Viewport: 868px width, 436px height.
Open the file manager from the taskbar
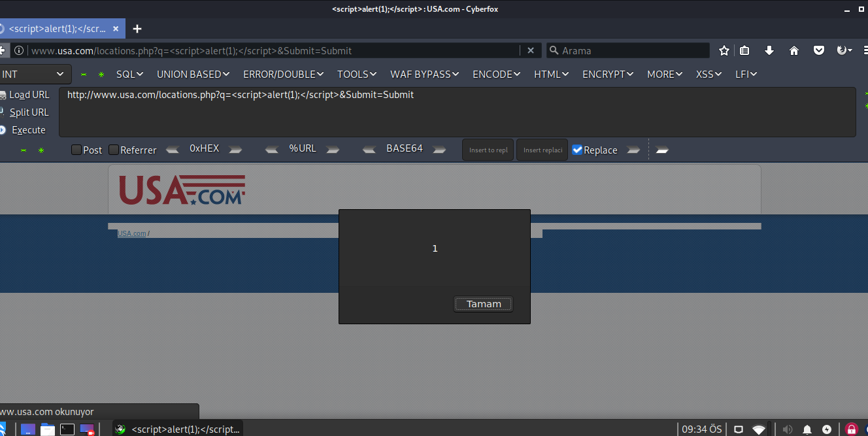47,429
